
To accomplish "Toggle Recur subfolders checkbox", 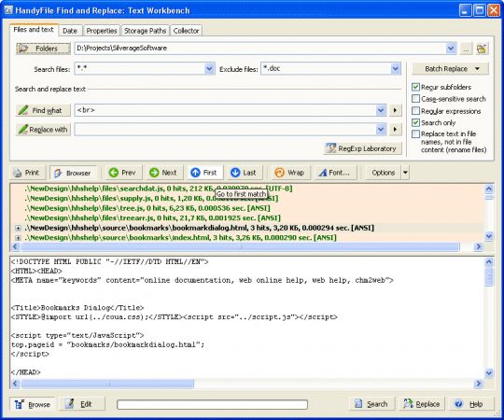I will pos(415,87).
